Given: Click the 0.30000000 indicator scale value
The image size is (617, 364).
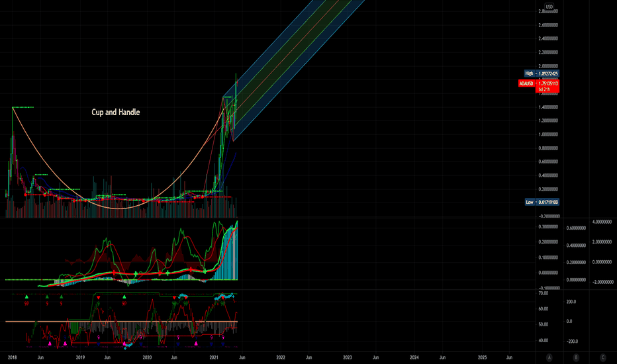Looking at the screenshot, I should pyautogui.click(x=548, y=226).
